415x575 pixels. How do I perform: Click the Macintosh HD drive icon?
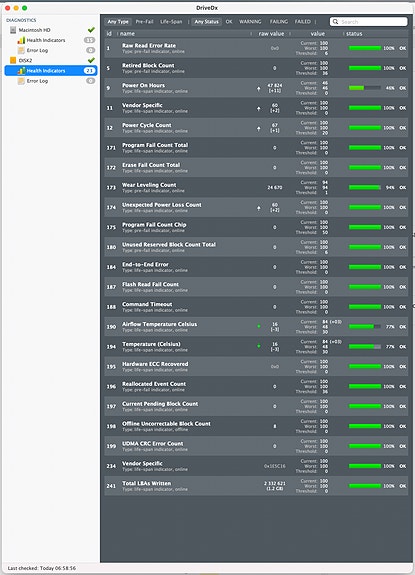(x=13, y=30)
